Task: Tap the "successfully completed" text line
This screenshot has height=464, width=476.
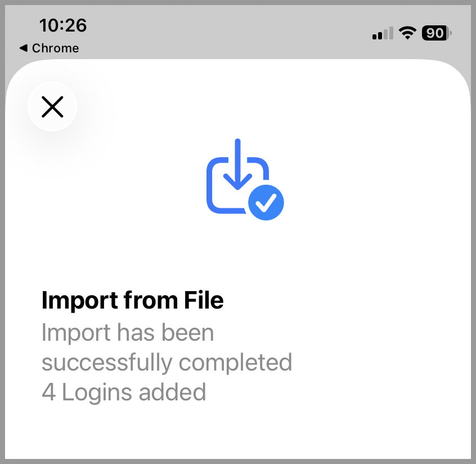Action: [167, 362]
